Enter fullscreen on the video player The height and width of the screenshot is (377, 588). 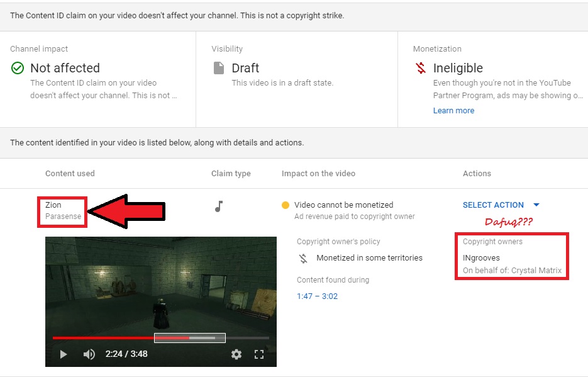[x=258, y=354]
